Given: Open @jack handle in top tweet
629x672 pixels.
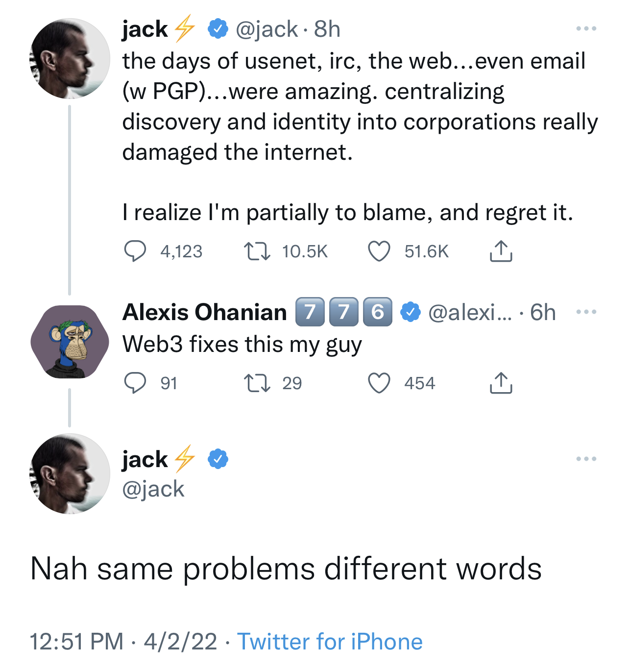Looking at the screenshot, I should pos(267,29).
